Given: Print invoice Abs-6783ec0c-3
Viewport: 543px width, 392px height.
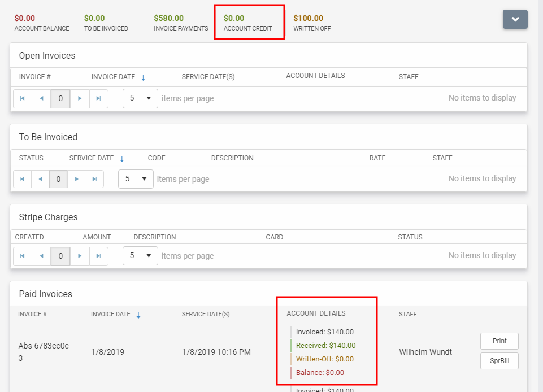Looking at the screenshot, I should coord(499,341).
